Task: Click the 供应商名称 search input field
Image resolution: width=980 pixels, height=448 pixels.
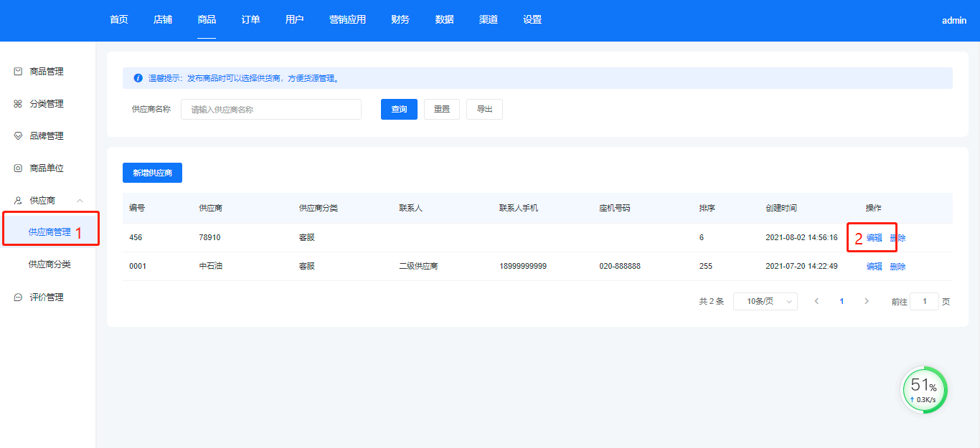Action: [270, 110]
